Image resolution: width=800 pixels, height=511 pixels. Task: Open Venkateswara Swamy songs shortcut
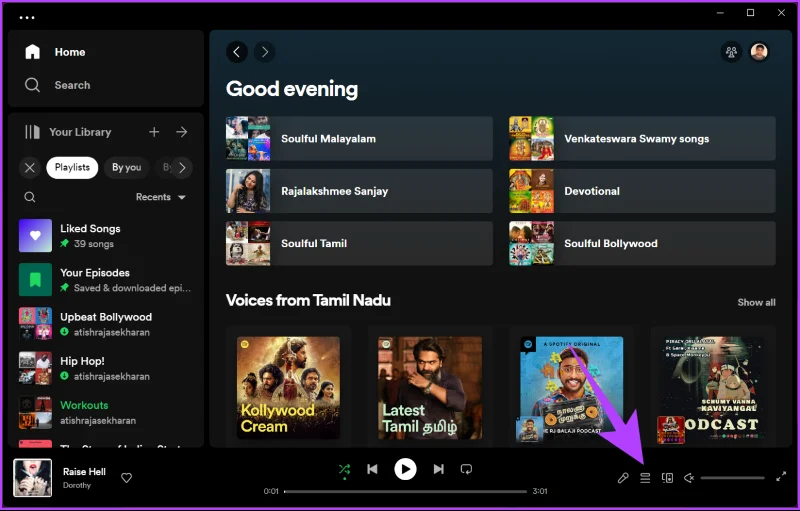[x=642, y=139]
